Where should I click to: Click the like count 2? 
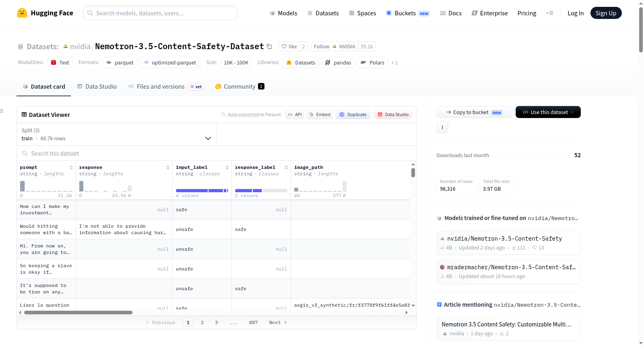pos(303,46)
